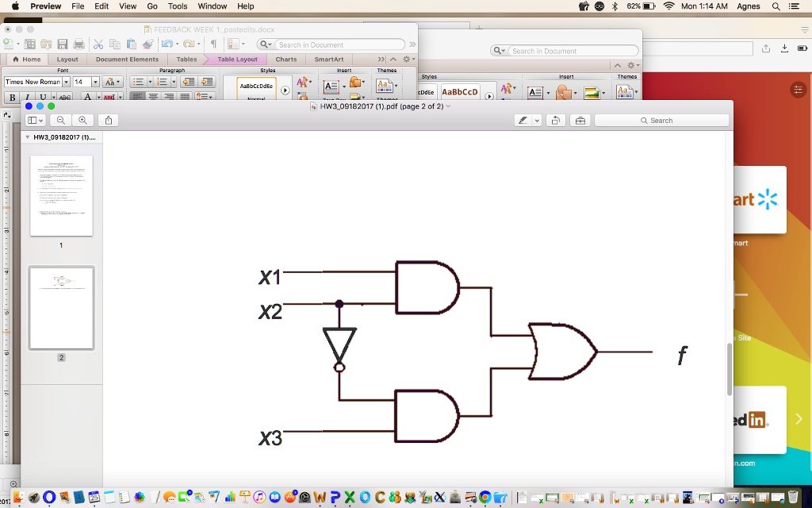Image resolution: width=812 pixels, height=508 pixels.
Task: Open the Change Case Aa dropdown in Word
Action: pyautogui.click(x=113, y=82)
